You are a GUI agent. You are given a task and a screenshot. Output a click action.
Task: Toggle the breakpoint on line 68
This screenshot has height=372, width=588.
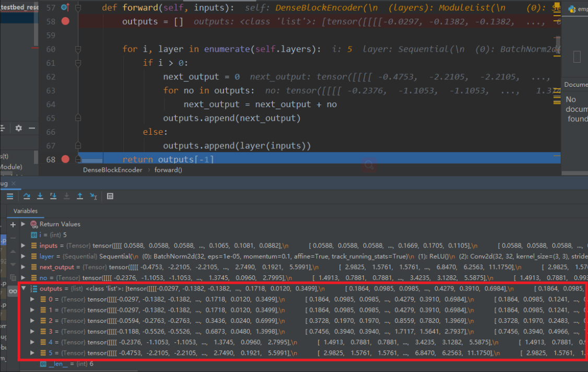pos(65,159)
